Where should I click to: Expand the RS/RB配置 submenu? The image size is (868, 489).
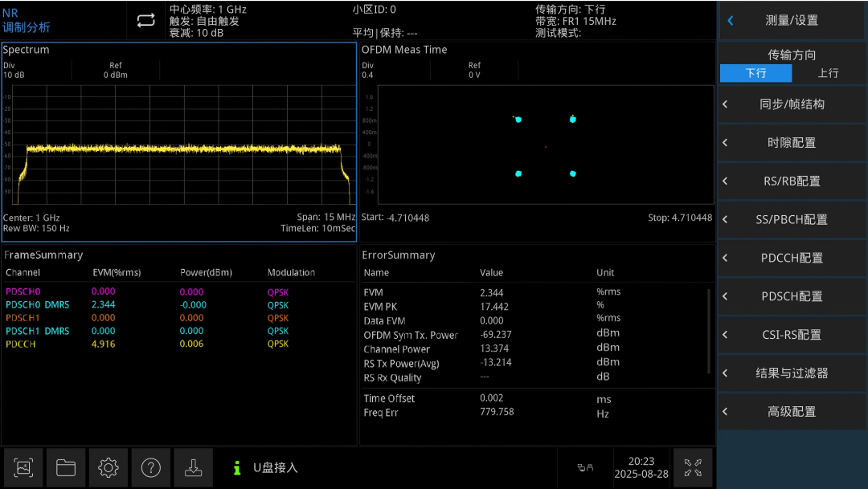pyautogui.click(x=792, y=181)
